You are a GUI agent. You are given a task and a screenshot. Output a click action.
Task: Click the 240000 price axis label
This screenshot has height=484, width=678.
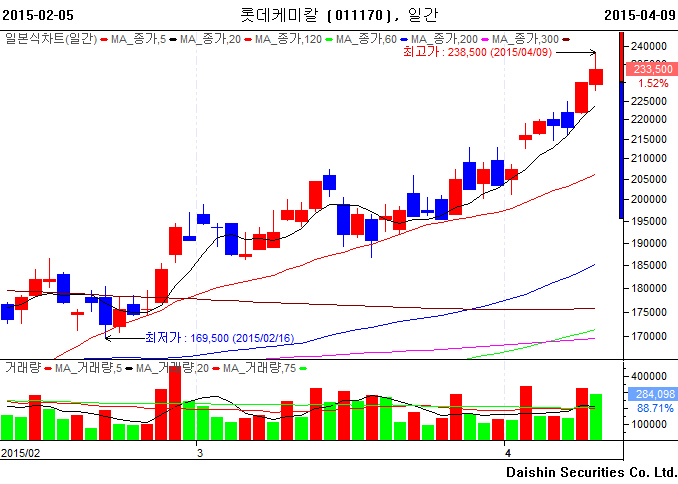tap(649, 46)
